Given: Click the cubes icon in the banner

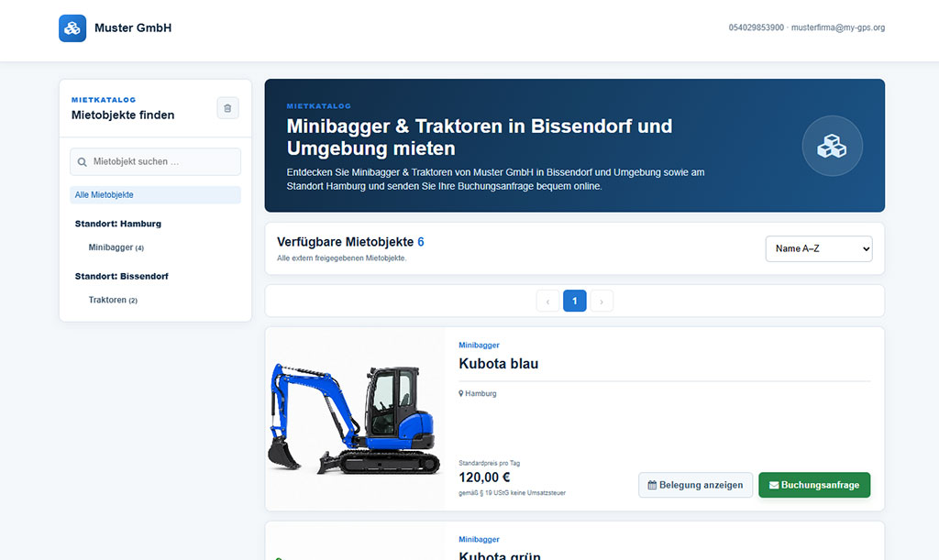Looking at the screenshot, I should pyautogui.click(x=832, y=146).
